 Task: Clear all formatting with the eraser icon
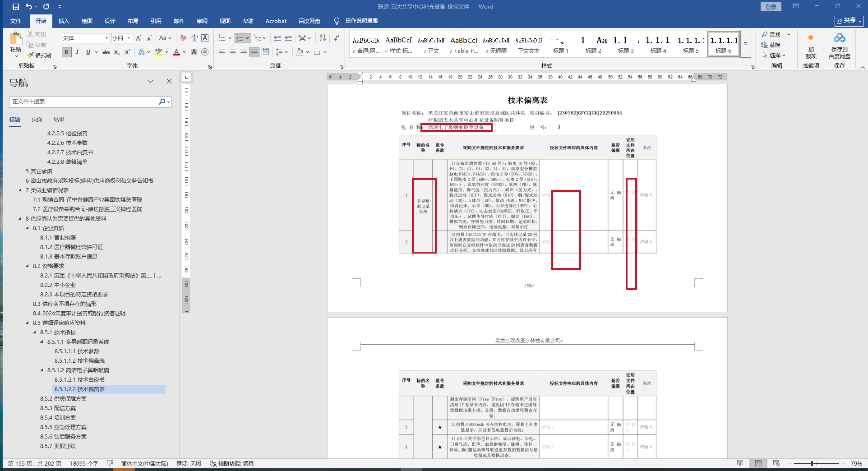(183, 38)
